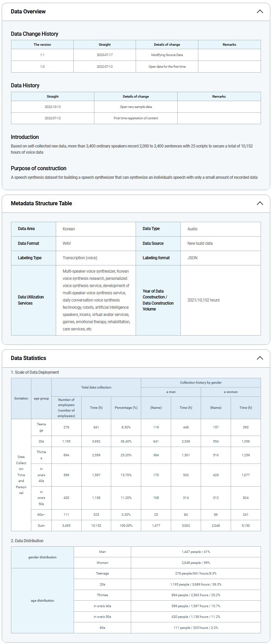Click the Data Statistics section title

click(28, 358)
